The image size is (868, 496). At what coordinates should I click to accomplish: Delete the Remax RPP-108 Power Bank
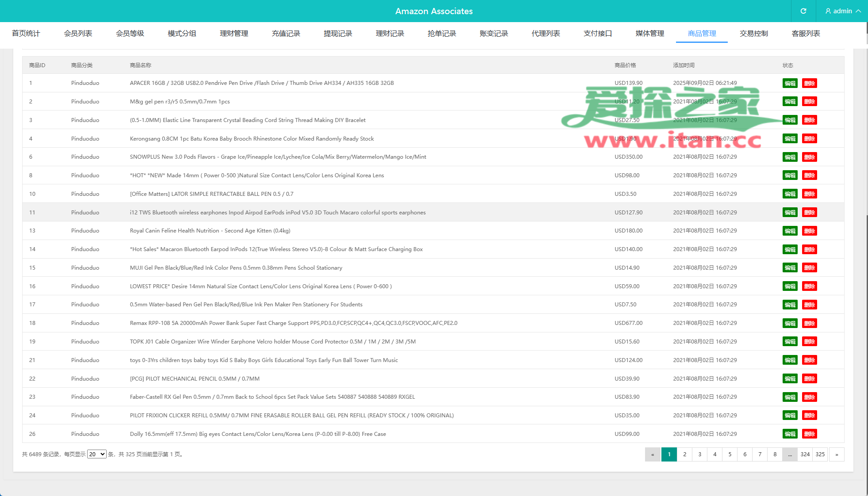pos(809,323)
